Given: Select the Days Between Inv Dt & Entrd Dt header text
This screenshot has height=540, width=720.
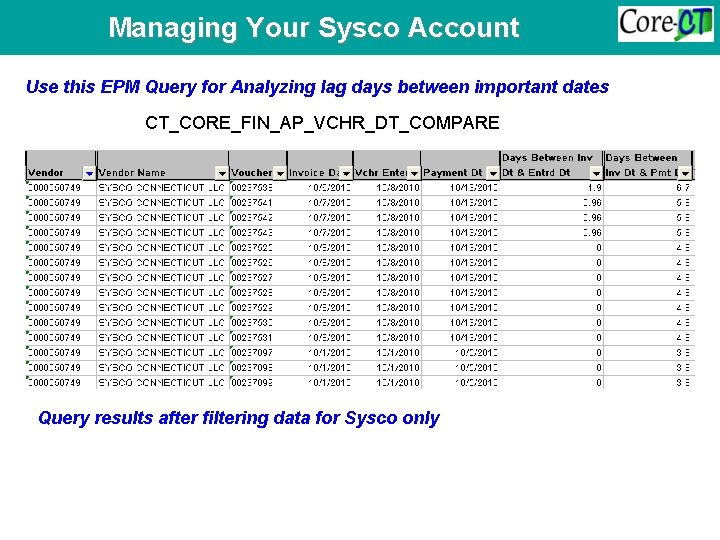Looking at the screenshot, I should point(547,165).
